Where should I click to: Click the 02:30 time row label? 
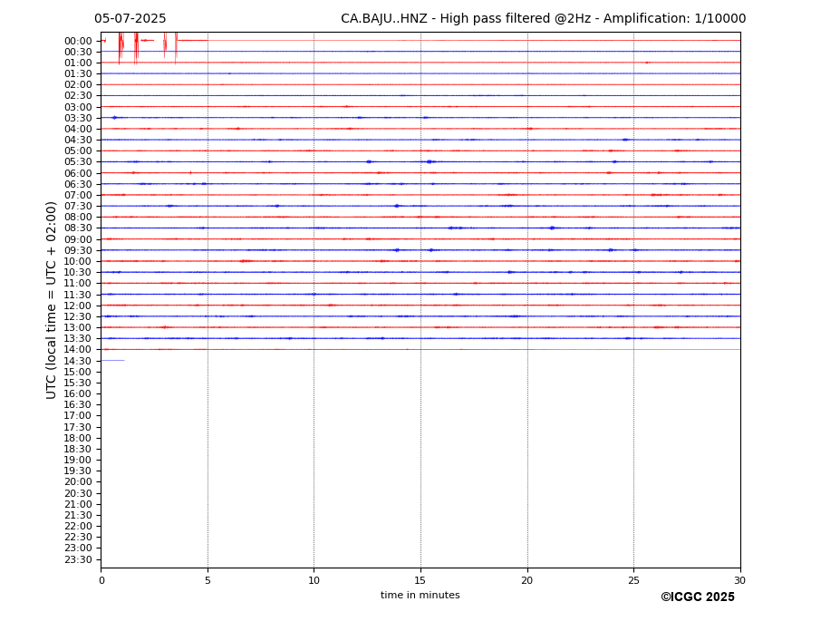(78, 95)
